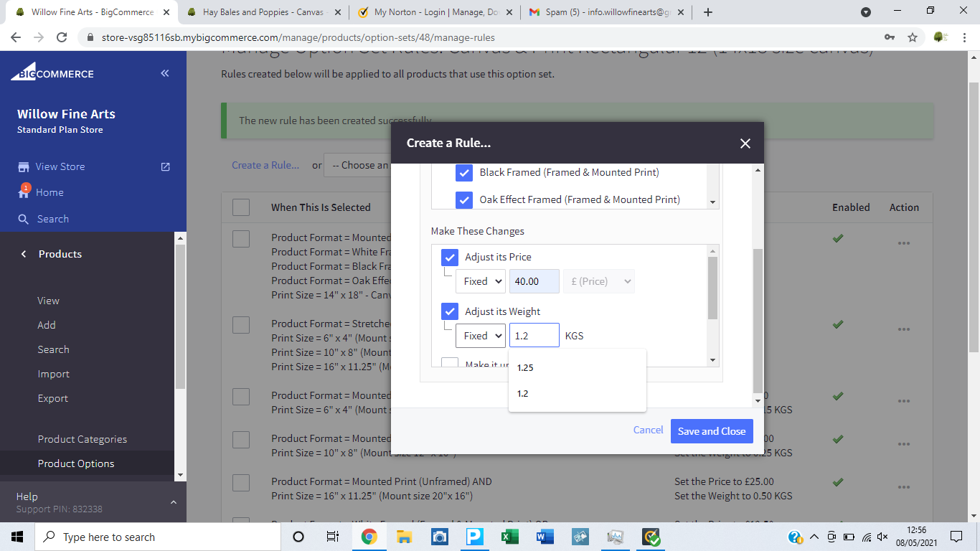The width and height of the screenshot is (980, 551).
Task: Open price Fixed type dropdown
Action: coord(481,281)
